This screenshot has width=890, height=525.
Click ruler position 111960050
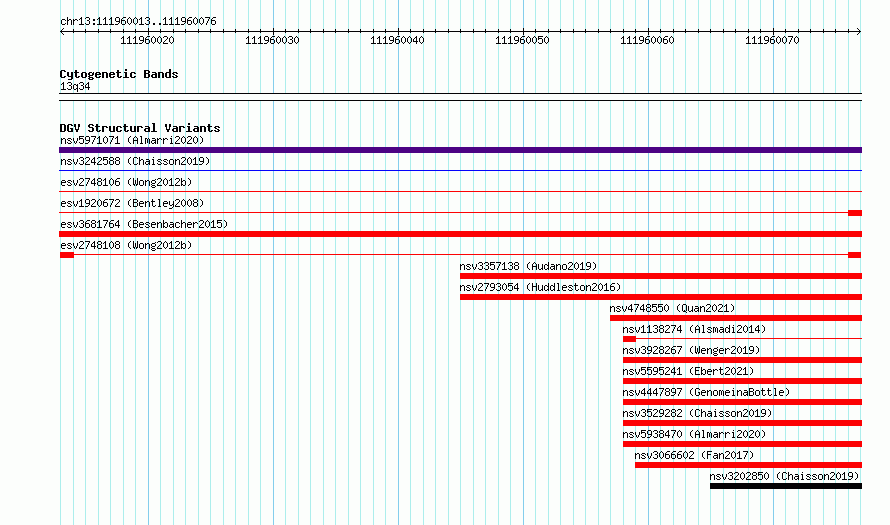click(522, 40)
